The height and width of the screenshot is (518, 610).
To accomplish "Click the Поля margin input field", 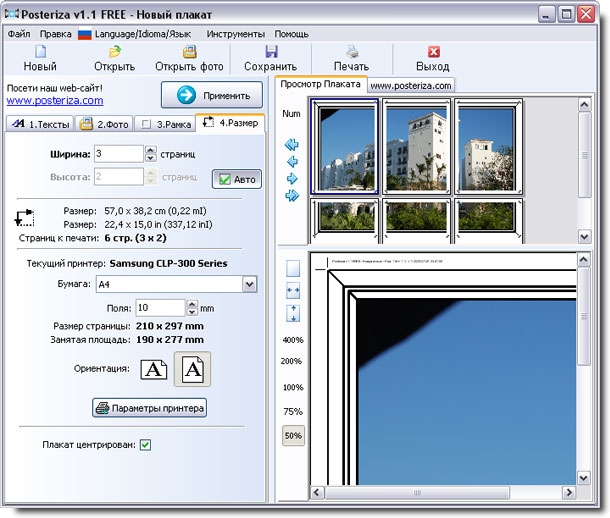I will tap(160, 308).
